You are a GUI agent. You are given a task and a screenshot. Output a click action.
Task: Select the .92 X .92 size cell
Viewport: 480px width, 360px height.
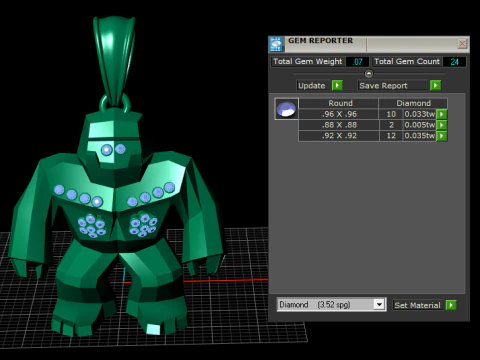click(339, 136)
